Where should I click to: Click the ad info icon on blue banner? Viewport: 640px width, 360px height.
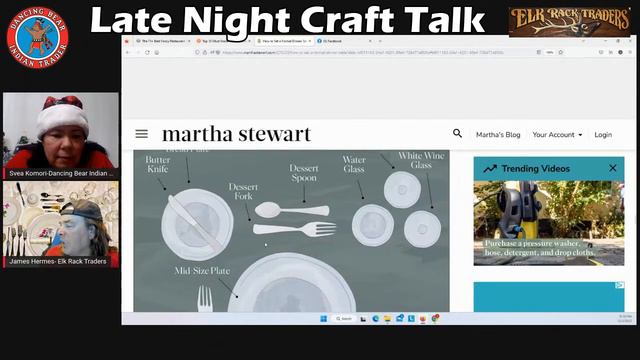pos(620,285)
